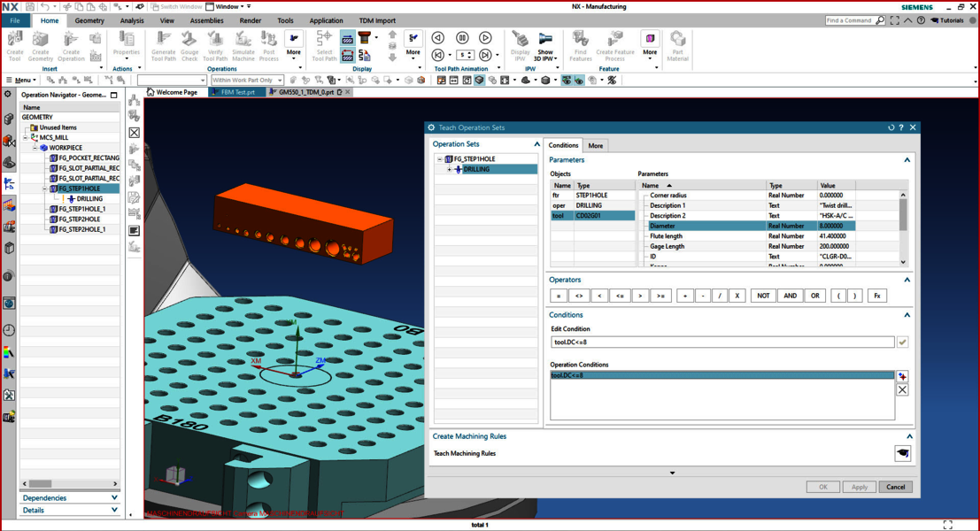Rewind tool path animation to start
The width and height of the screenshot is (980, 531).
coord(438,55)
